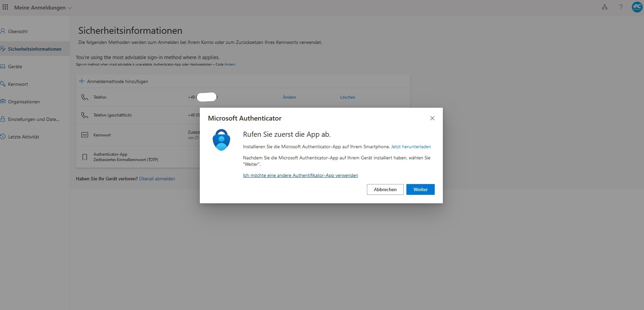Open Geräte page from sidebar
This screenshot has width=644, height=310.
[15, 67]
